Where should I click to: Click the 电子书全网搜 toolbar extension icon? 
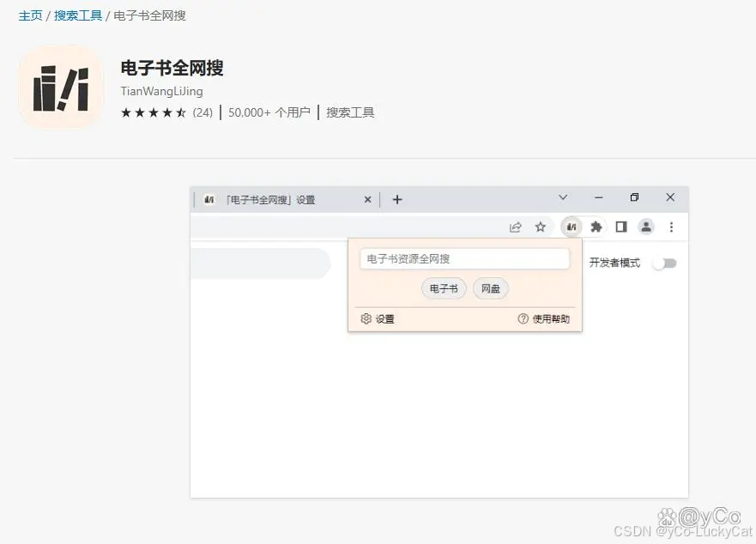coord(572,227)
